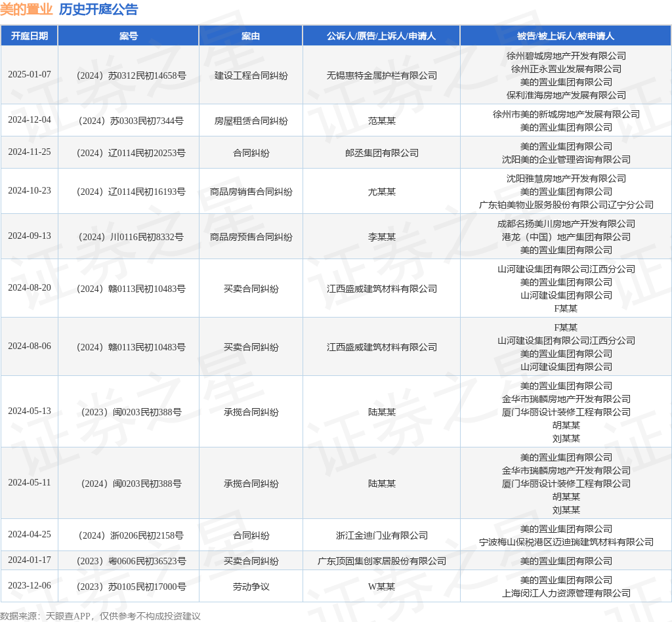Click the date cell '2023-12-06'
The width and height of the screenshot is (672, 622).
coord(29,586)
